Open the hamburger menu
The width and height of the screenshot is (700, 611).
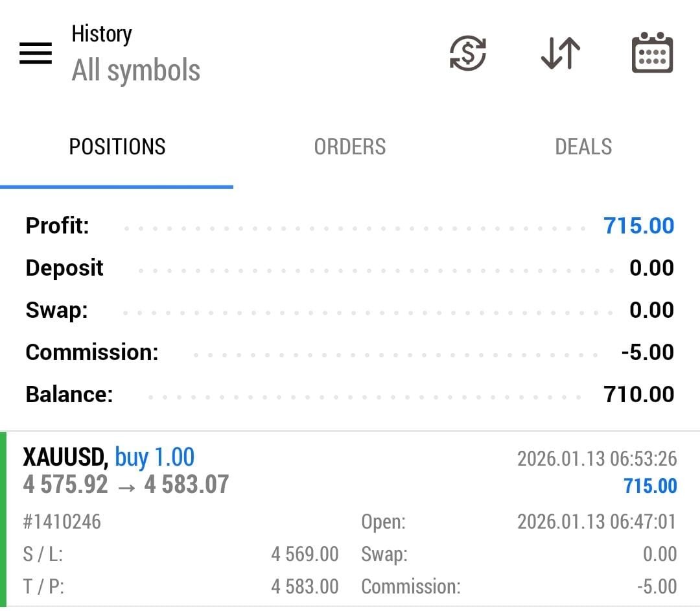(x=36, y=53)
